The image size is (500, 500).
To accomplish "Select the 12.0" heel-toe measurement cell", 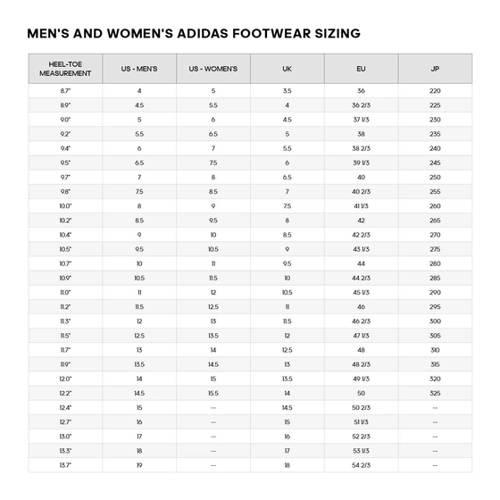I will point(65,379).
